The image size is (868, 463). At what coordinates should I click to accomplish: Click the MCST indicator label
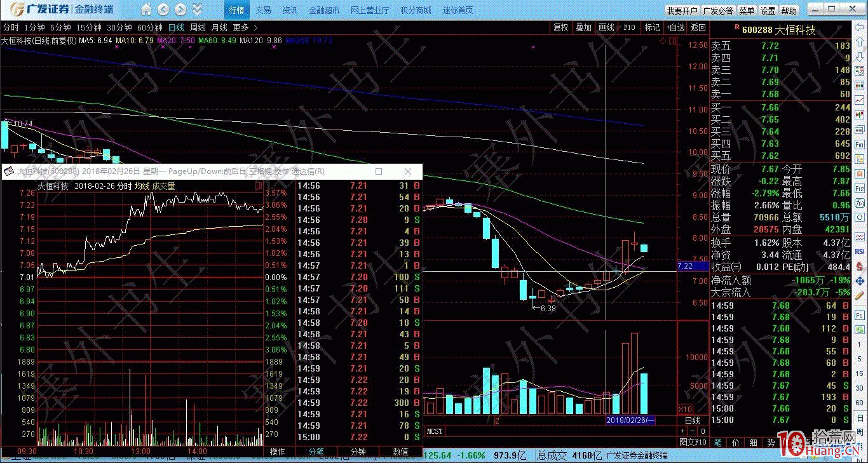(x=435, y=431)
